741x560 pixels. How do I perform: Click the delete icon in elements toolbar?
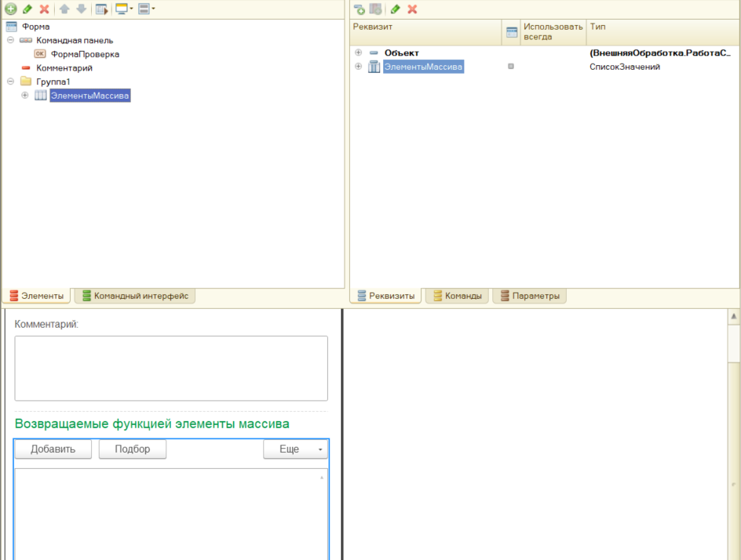click(x=44, y=9)
